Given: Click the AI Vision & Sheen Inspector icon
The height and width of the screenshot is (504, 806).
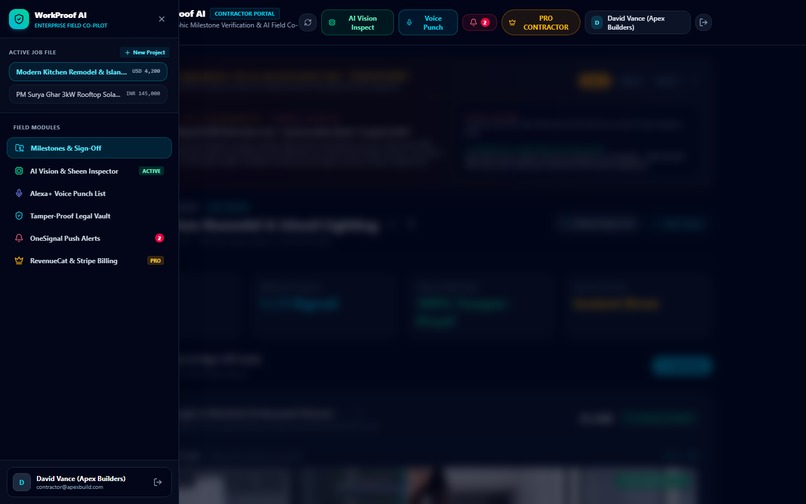Looking at the screenshot, I should coord(19,171).
